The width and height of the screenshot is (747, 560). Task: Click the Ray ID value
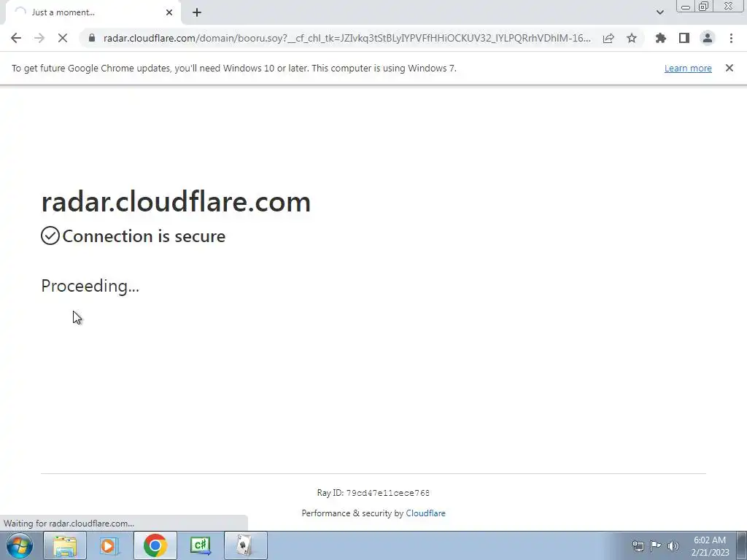[x=388, y=494]
